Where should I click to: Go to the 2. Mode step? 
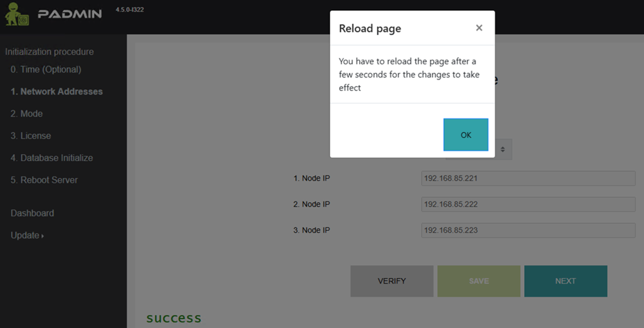coord(27,114)
